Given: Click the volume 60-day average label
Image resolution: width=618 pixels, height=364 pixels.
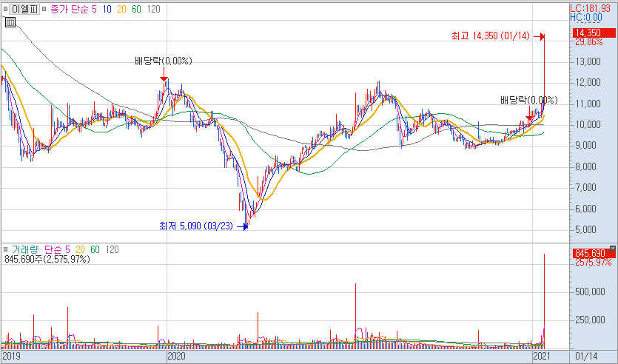Looking at the screenshot, I should click(x=95, y=249).
